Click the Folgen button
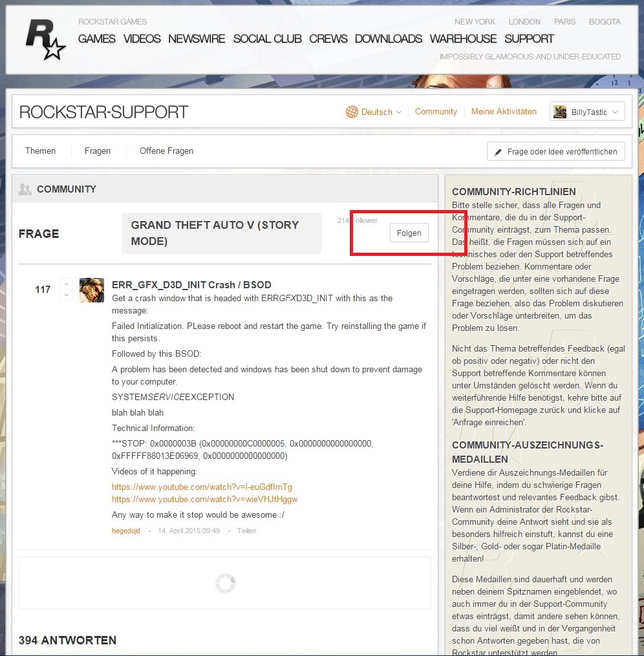 [409, 233]
